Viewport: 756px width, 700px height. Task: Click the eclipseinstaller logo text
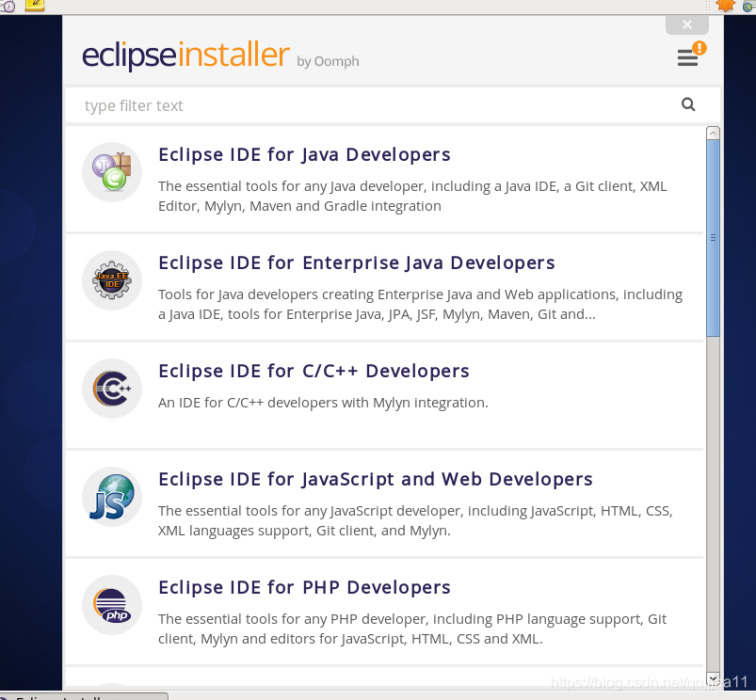(x=185, y=56)
